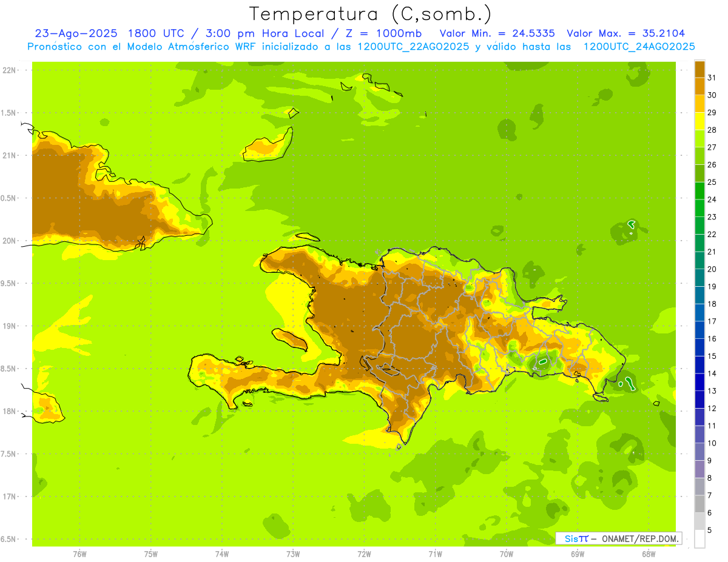Click the '0.5N' latitude axis label
Screen dimensions: 728x562
(x=9, y=198)
